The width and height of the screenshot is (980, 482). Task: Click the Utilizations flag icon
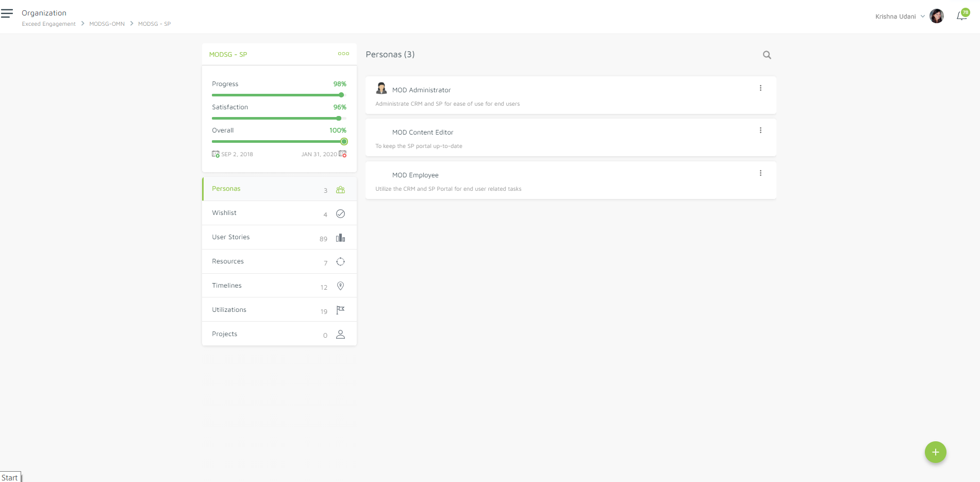click(340, 310)
